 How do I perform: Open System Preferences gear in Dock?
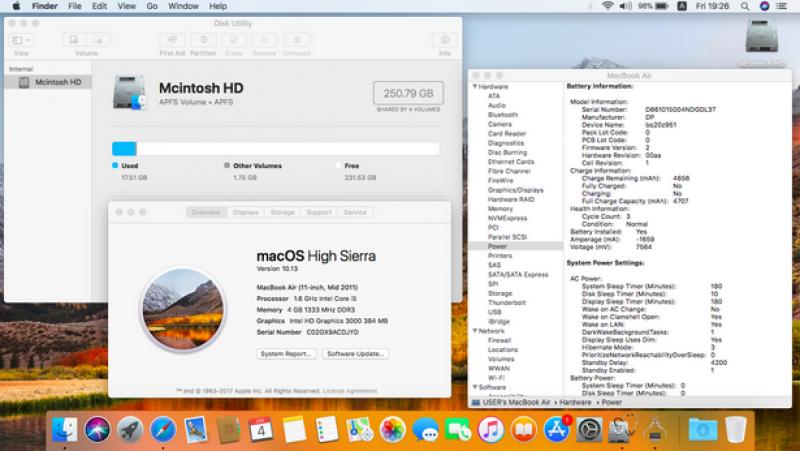[589, 430]
